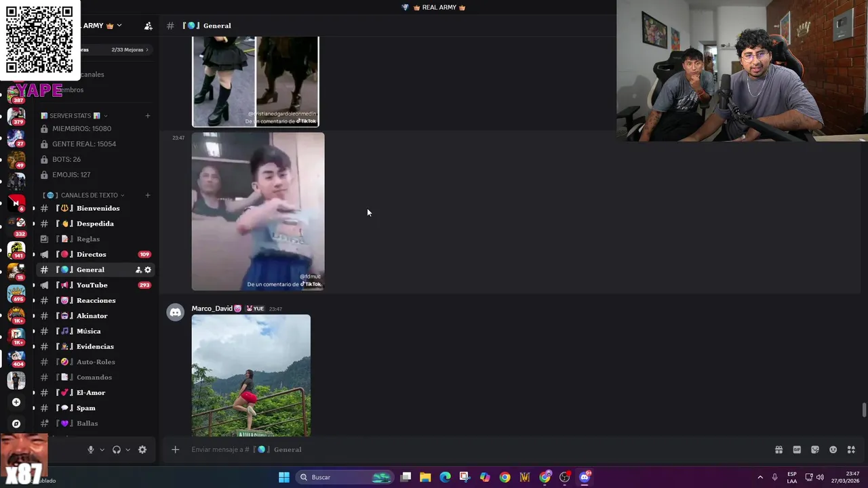
Task: Open the dancing boy TikTok image
Action: tap(258, 211)
